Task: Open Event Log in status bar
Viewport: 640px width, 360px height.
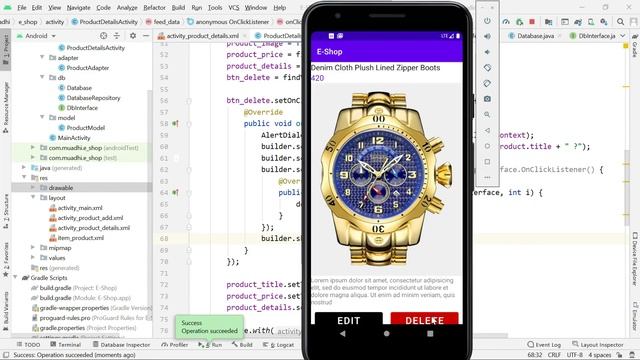Action: click(544, 345)
